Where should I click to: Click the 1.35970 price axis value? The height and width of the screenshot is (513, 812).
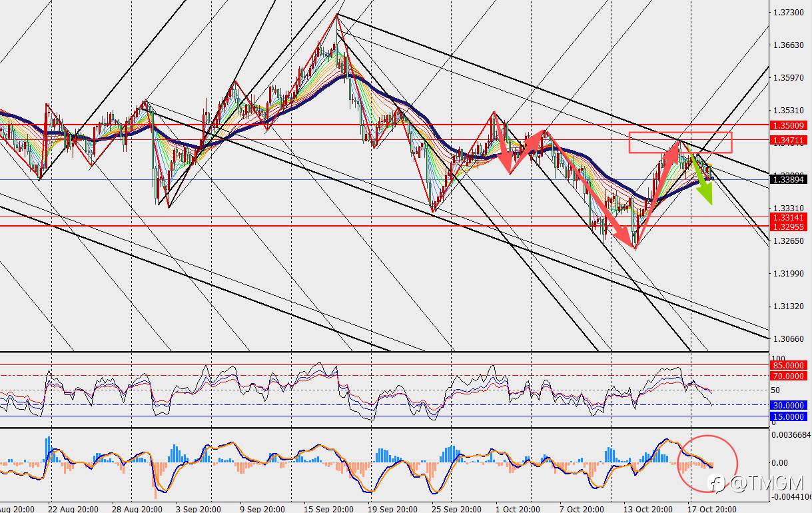pos(788,78)
